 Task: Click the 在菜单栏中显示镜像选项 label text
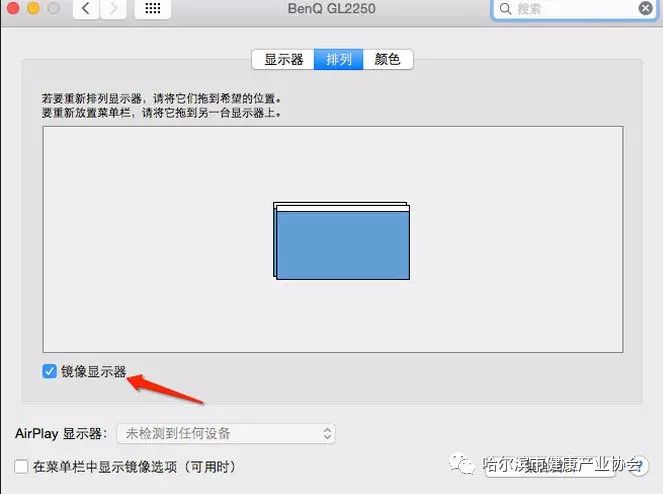click(133, 466)
